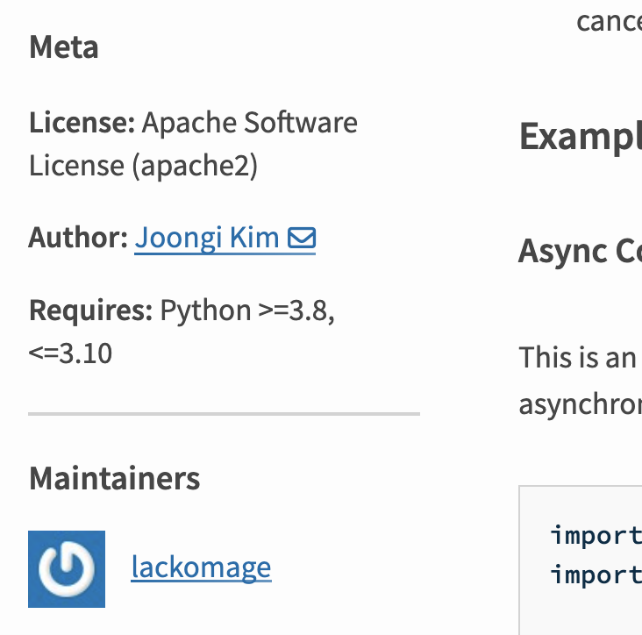The image size is (642, 635).
Task: Click the Async Co subheading
Action: (580, 252)
